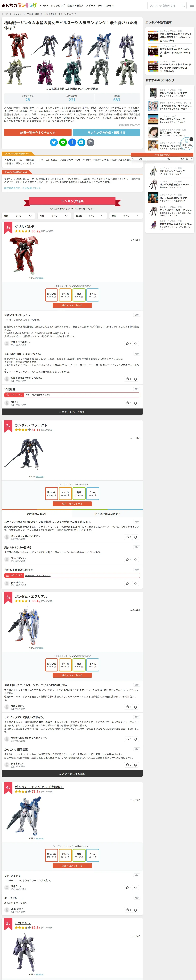Go to previous rank with left arrow
This screenshot has height=980, width=196.
pyautogui.click(x=148, y=158)
